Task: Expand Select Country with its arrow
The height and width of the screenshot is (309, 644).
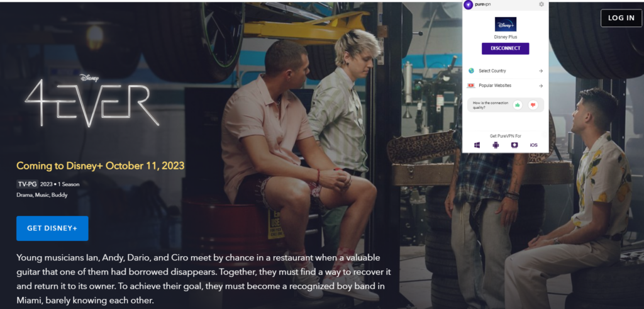Action: click(541, 71)
